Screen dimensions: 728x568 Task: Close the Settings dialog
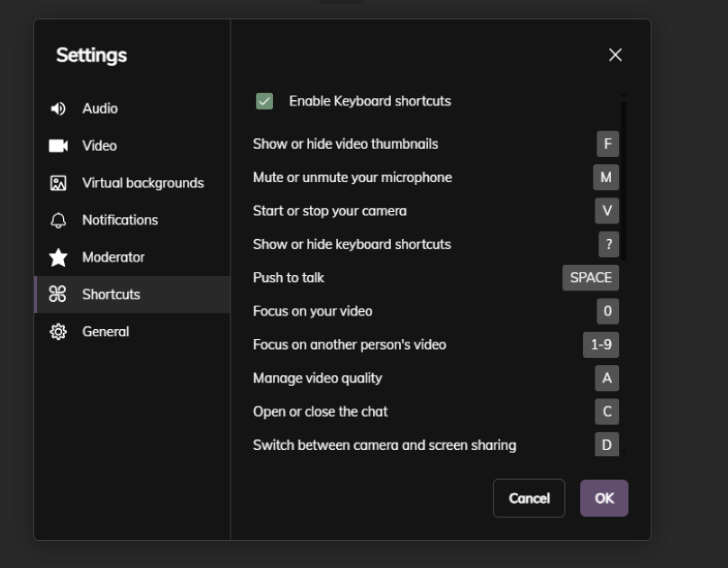[615, 55]
